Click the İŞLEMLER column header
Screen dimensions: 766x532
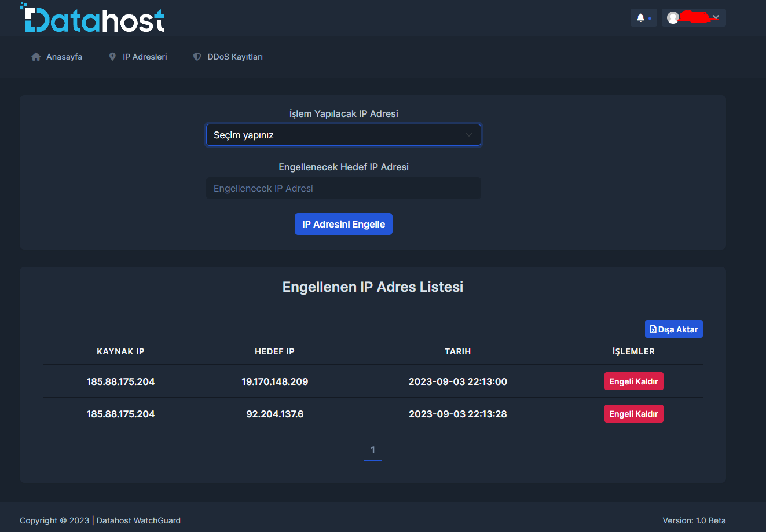click(633, 351)
